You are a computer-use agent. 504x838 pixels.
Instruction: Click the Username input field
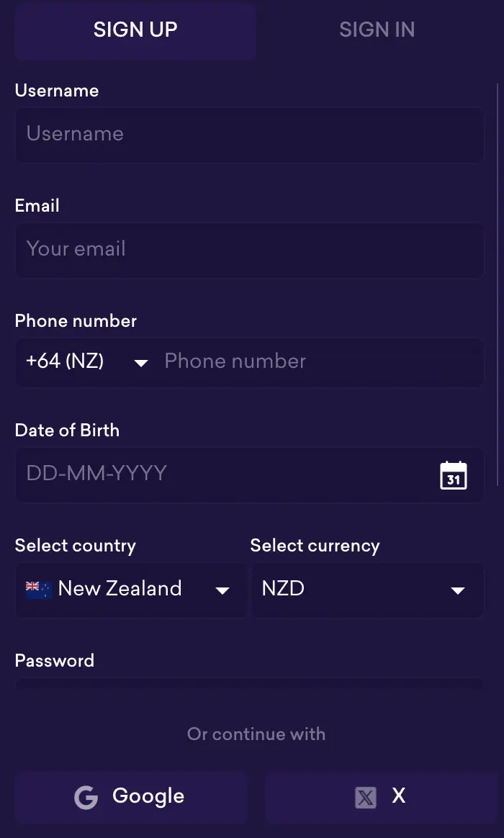point(249,135)
